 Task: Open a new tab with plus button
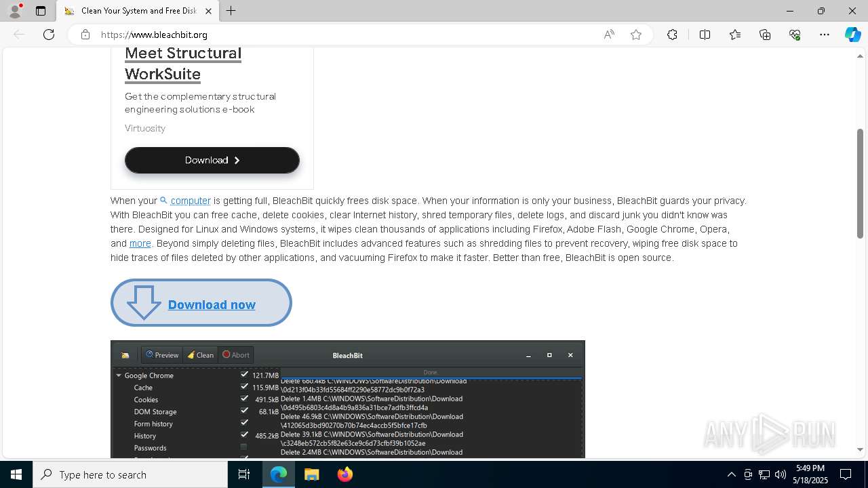coord(231,11)
